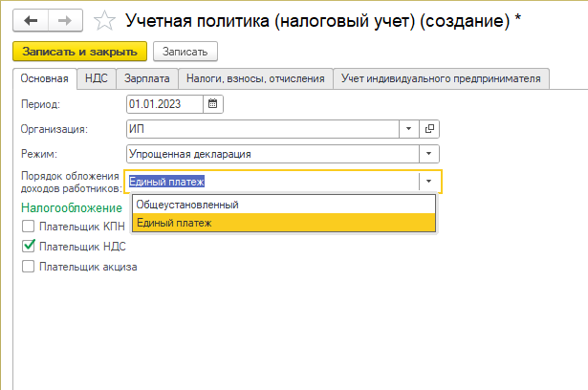Open Учет индивидуального предпринимателя tab
The height and width of the screenshot is (390, 588).
(x=442, y=78)
